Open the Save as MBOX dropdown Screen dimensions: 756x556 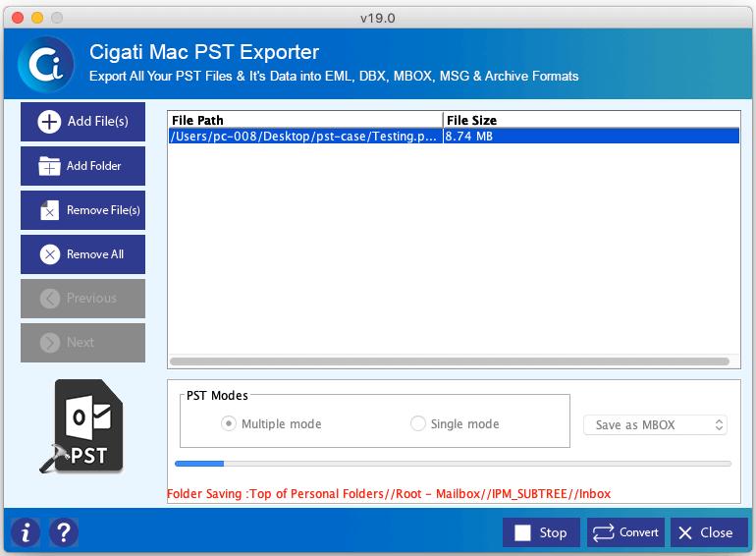tap(655, 424)
